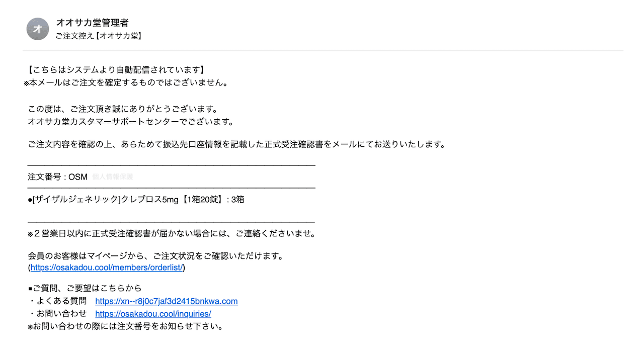Click the ※お問い合わせの際には注文番号 closing line
Screen dimensions: 644x353
tap(125, 326)
